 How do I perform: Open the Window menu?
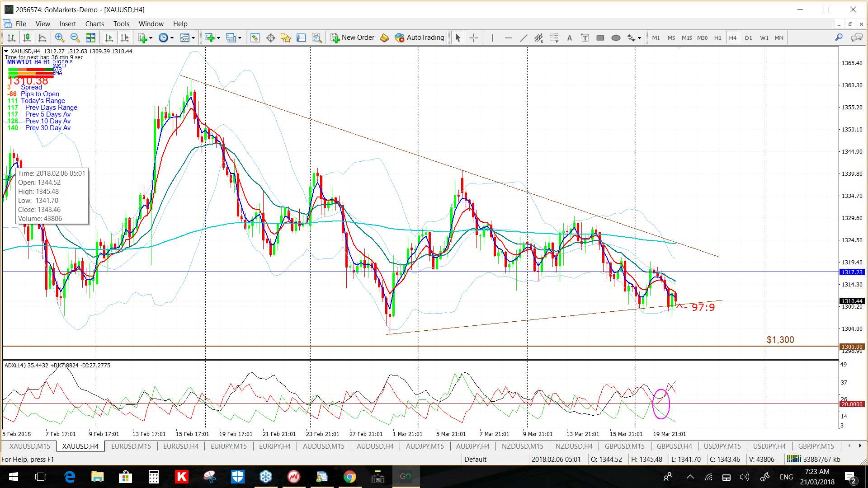(151, 24)
